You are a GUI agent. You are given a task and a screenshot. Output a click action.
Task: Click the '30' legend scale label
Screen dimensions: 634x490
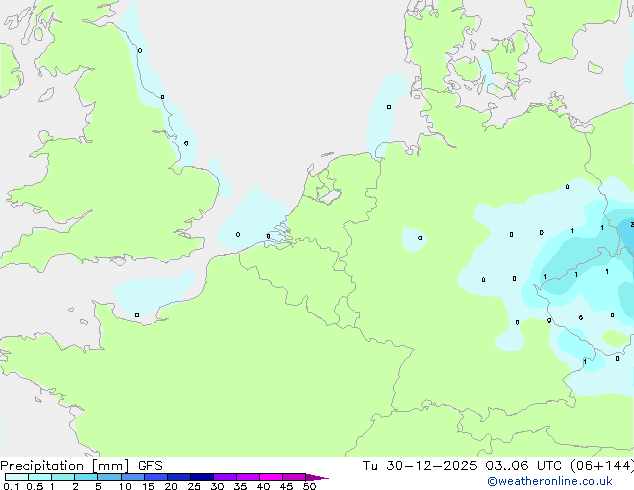217,486
